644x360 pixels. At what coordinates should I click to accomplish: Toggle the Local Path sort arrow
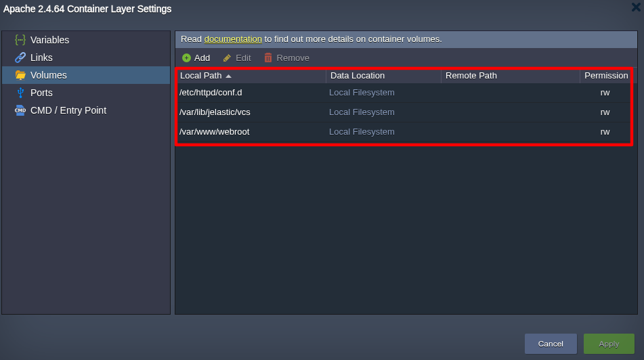229,76
